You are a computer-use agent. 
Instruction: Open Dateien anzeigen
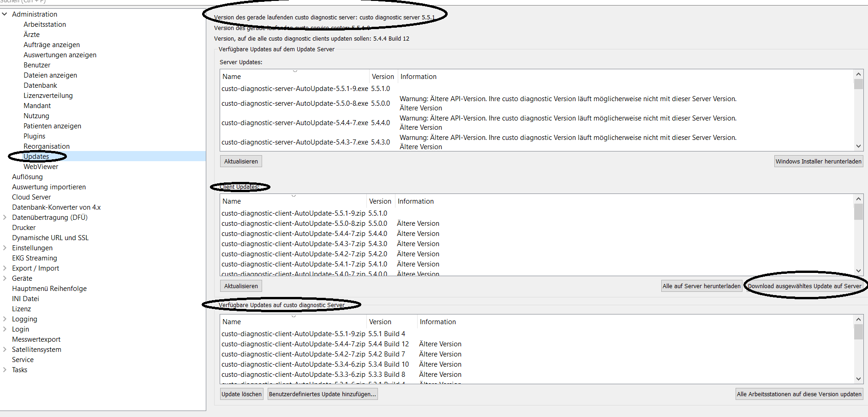[x=50, y=75]
